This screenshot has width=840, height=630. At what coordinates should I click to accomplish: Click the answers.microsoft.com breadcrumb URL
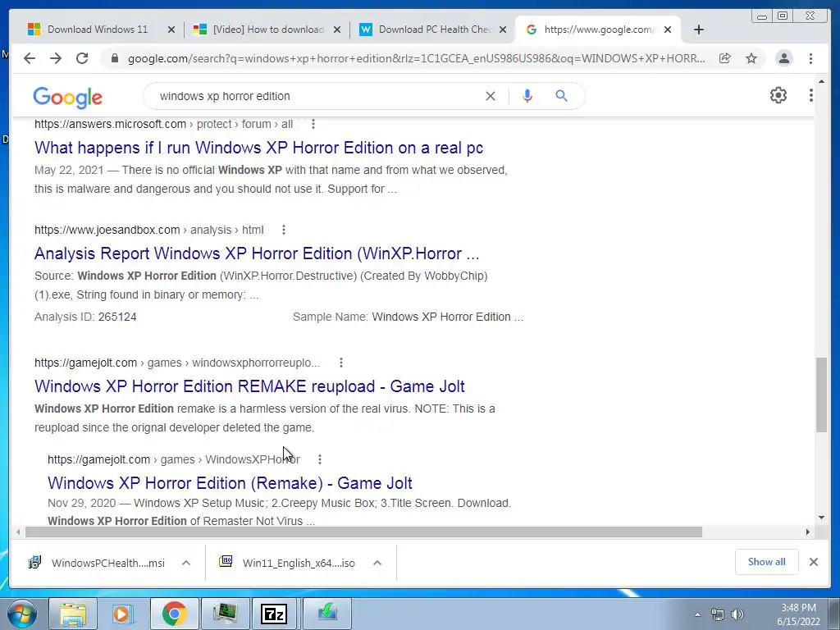point(163,125)
